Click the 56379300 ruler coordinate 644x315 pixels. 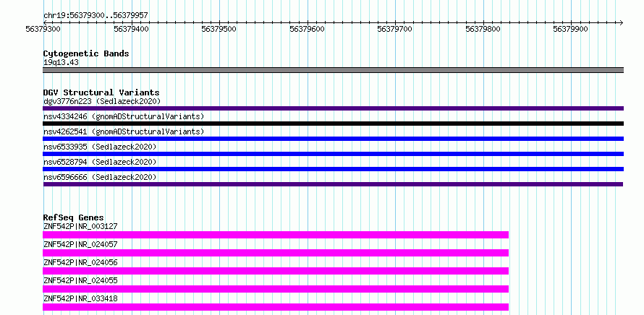coord(43,29)
